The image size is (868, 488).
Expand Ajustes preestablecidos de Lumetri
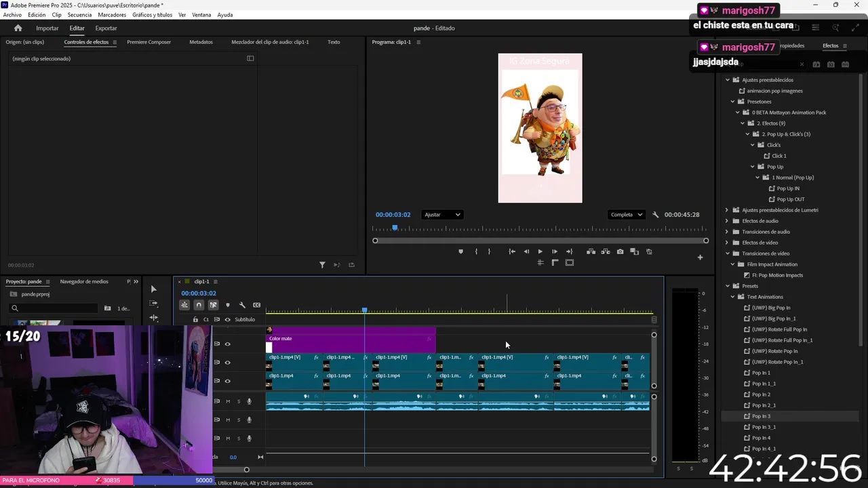pos(727,210)
